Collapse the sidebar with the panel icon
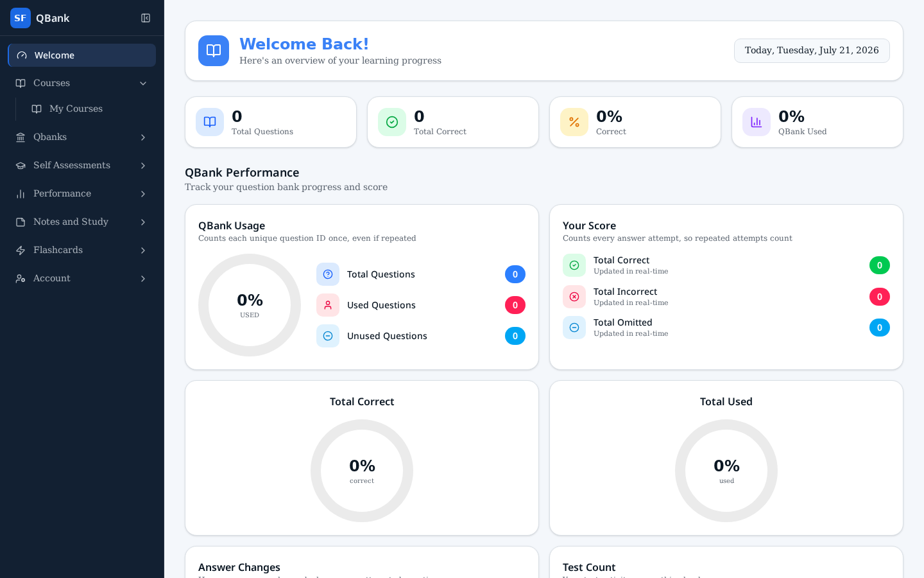Viewport: 924px width, 578px height. tap(146, 18)
